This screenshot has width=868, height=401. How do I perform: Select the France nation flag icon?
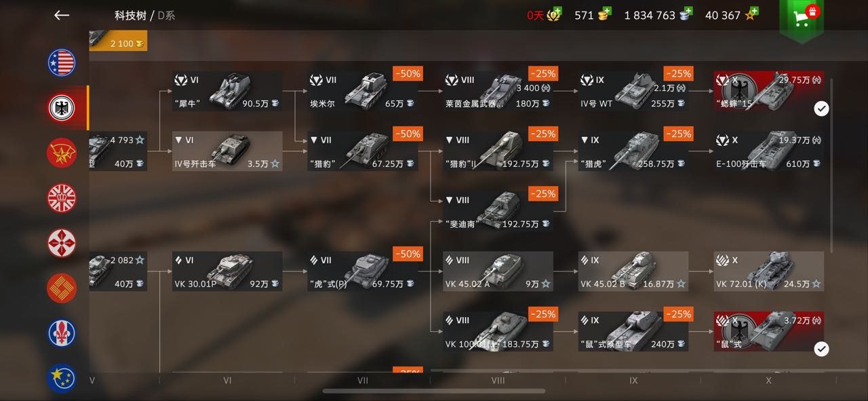(62, 333)
